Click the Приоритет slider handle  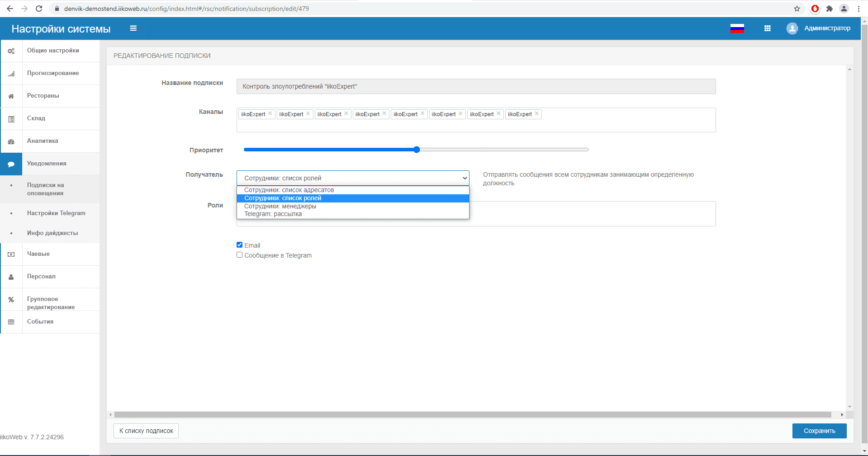point(417,150)
